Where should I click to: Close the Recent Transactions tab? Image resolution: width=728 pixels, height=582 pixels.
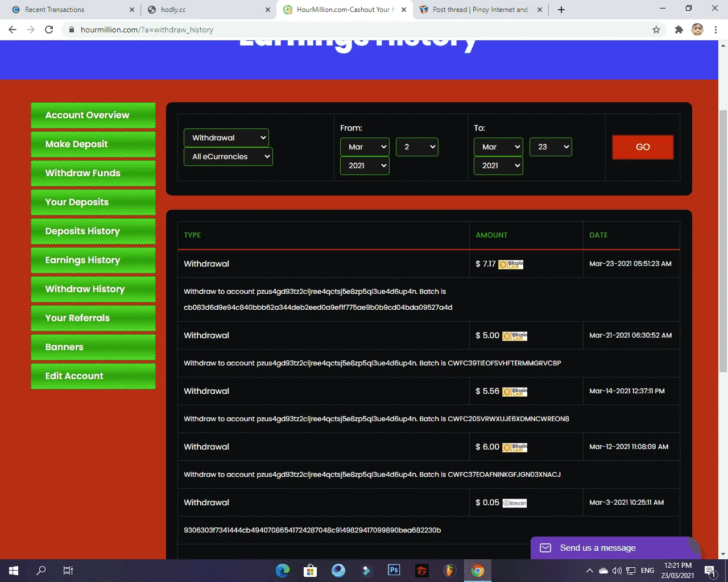pos(132,10)
